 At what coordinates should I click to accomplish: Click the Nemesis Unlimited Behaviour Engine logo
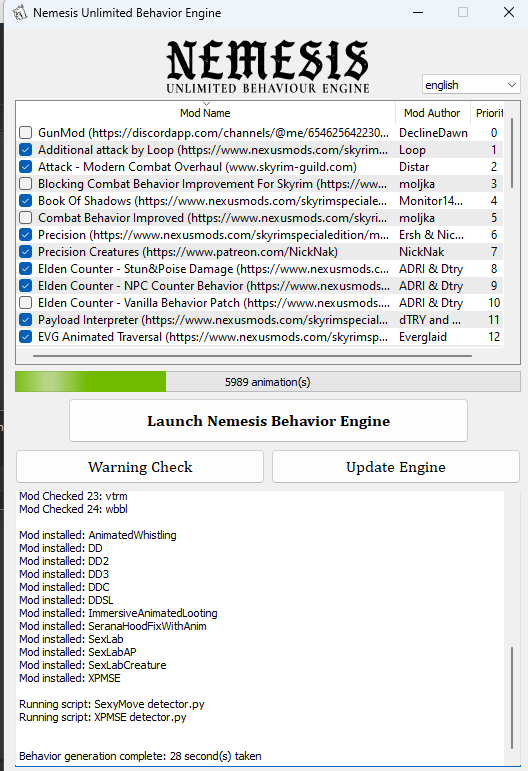(x=268, y=67)
